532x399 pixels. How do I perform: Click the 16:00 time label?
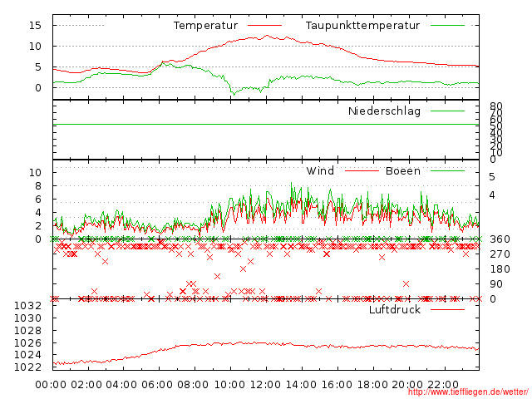[x=337, y=385]
